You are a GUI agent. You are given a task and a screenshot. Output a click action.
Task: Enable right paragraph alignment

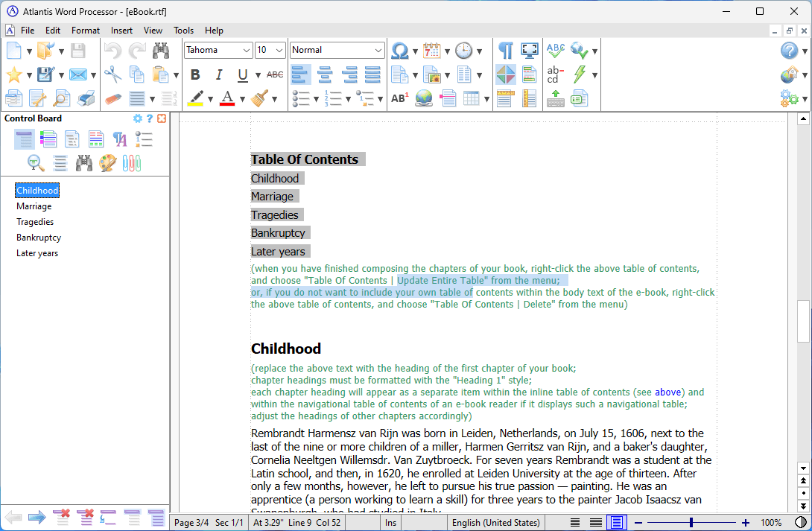349,74
